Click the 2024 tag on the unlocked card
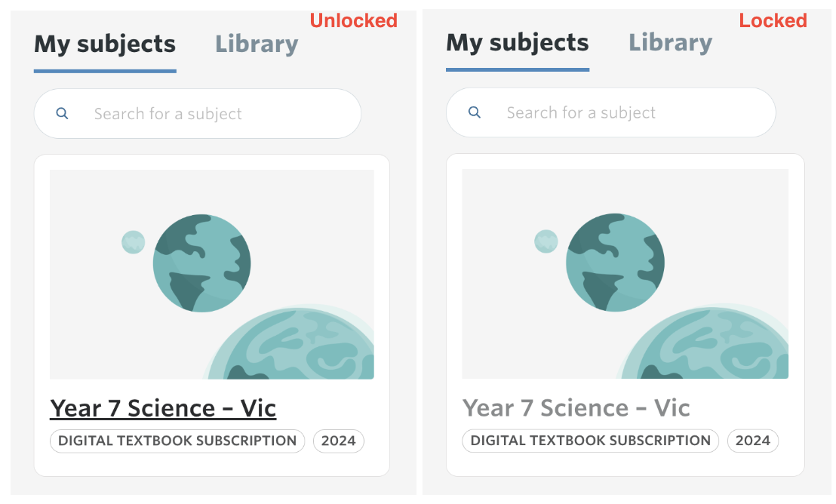 coord(339,441)
